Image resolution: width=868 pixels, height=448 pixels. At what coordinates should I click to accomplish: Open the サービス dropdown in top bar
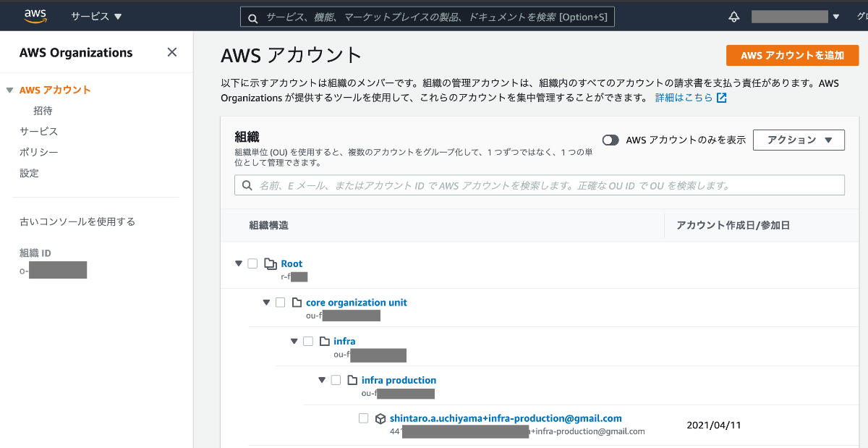point(97,16)
